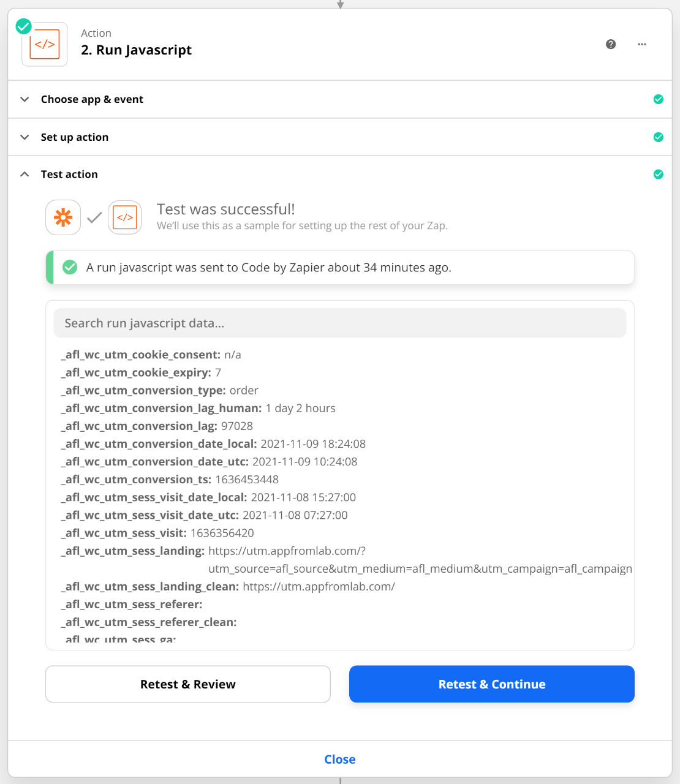Click the orange Zapier asterisk icon
Image resolution: width=680 pixels, height=784 pixels.
tap(63, 217)
